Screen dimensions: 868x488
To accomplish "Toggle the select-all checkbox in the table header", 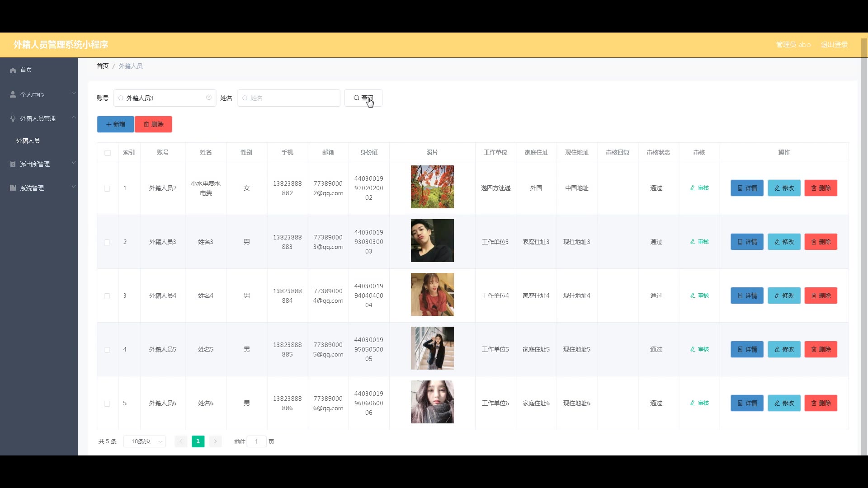I will coord(108,153).
